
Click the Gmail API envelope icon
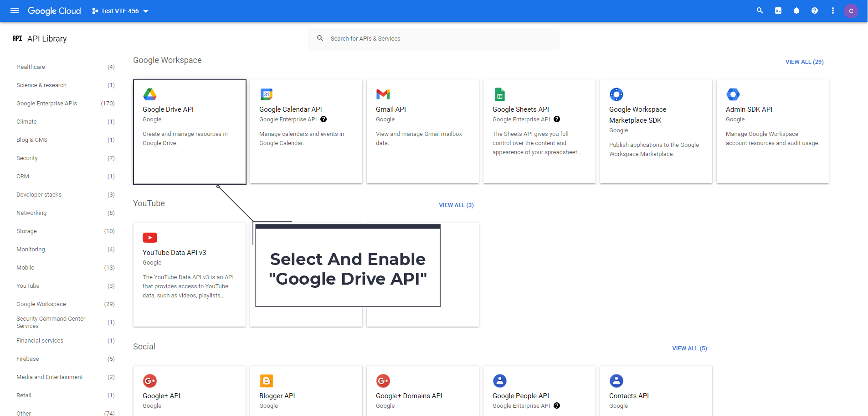pos(383,94)
